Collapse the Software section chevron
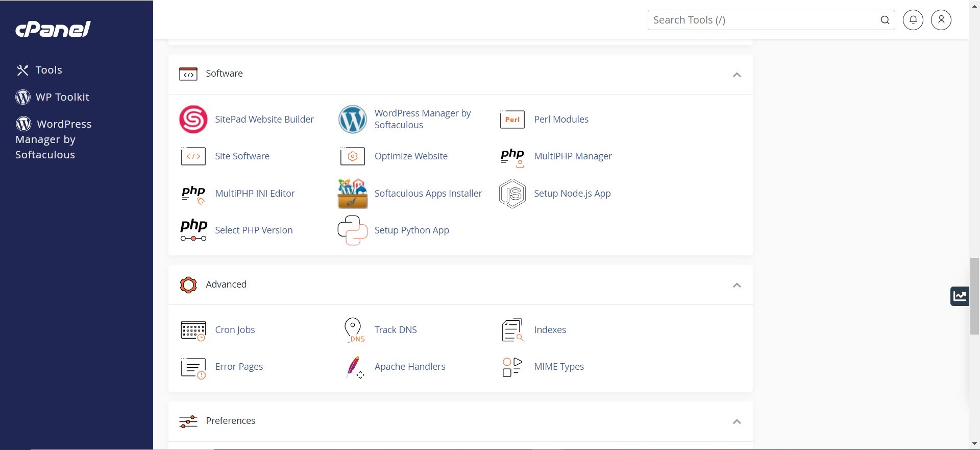This screenshot has width=980, height=450. pyautogui.click(x=737, y=75)
